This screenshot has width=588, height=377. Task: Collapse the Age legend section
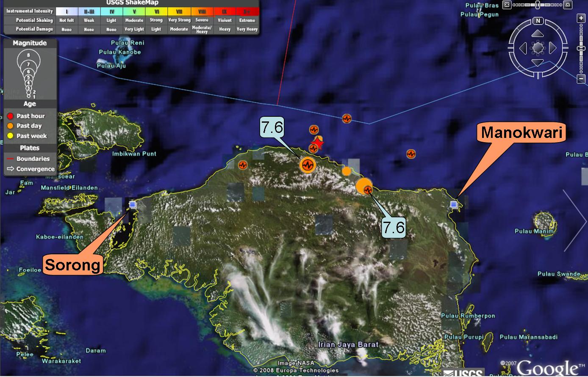click(29, 103)
